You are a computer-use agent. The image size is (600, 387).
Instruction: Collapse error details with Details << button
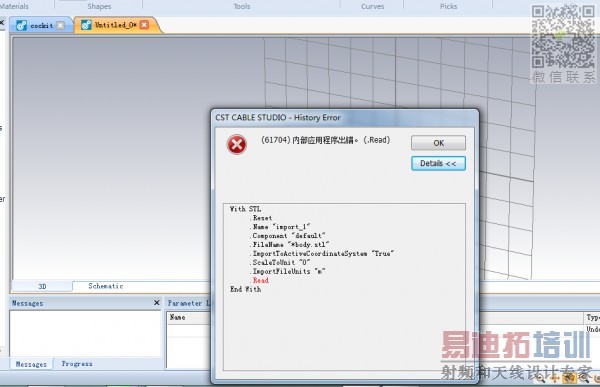[x=438, y=163]
